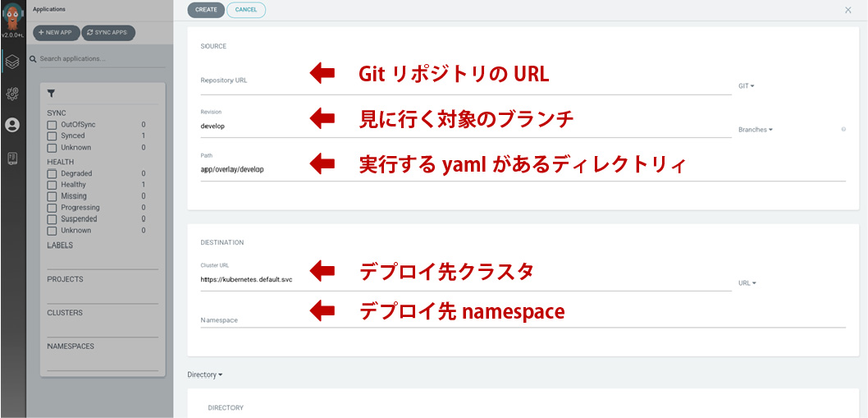Viewport: 868px width, 418px height.
Task: Expand the Branches revision dropdown
Action: pyautogui.click(x=755, y=130)
